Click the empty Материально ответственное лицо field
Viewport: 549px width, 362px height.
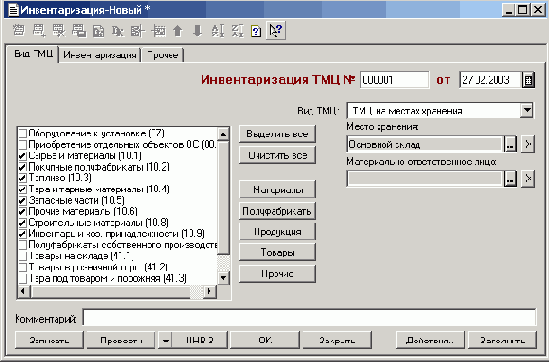click(x=425, y=179)
